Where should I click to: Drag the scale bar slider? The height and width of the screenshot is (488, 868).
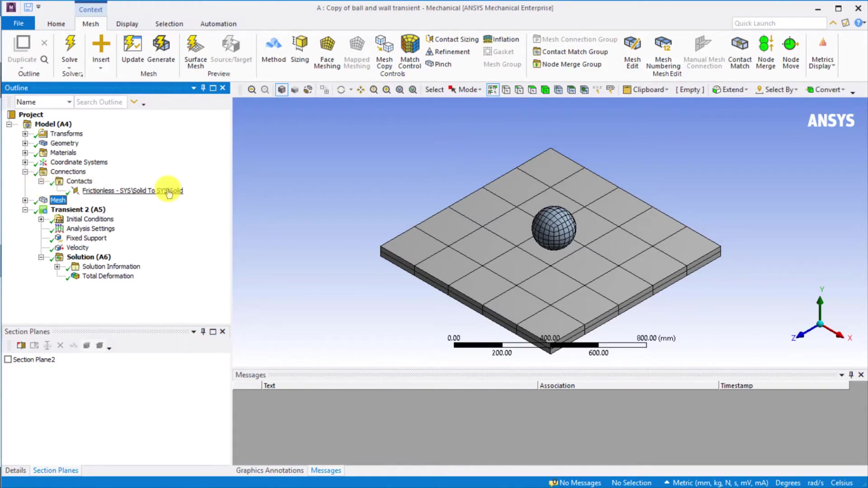548,345
